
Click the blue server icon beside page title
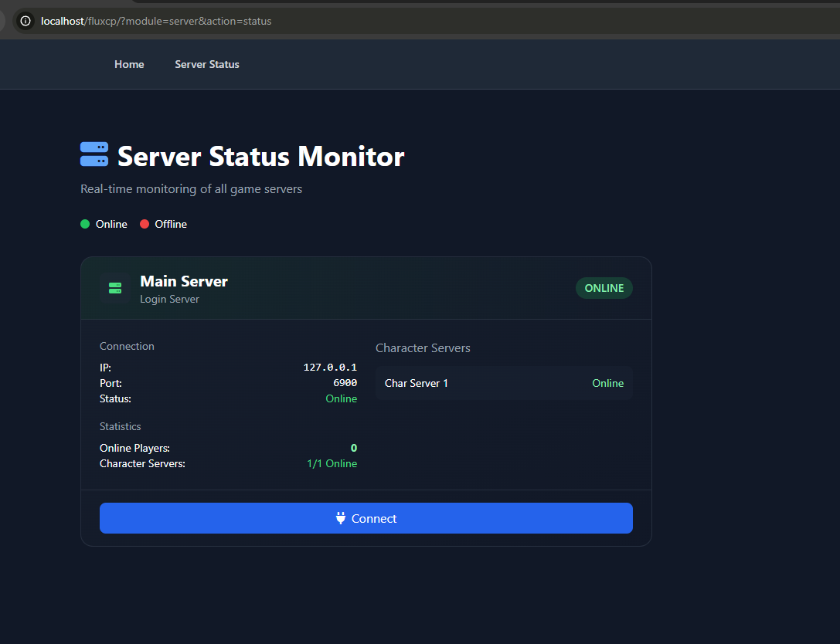94,154
